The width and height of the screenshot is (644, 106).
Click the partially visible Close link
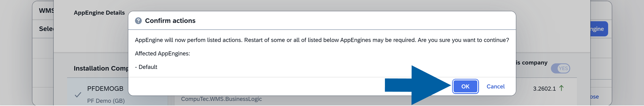594,97
